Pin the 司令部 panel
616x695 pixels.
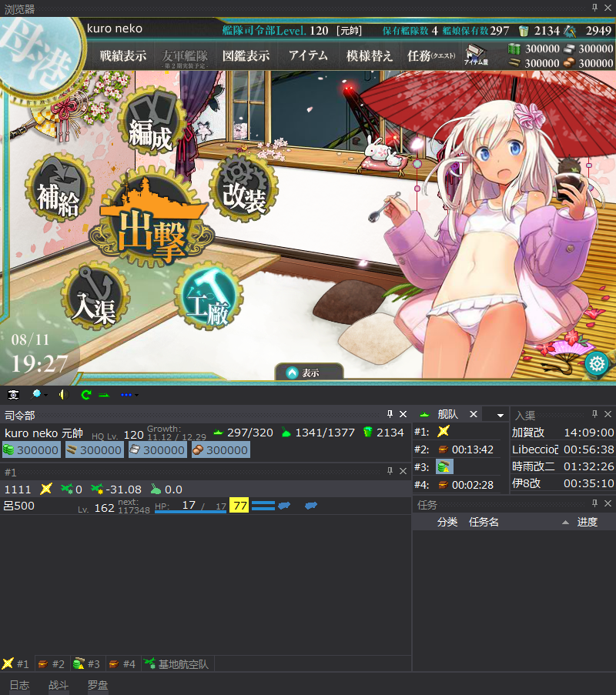tap(390, 415)
